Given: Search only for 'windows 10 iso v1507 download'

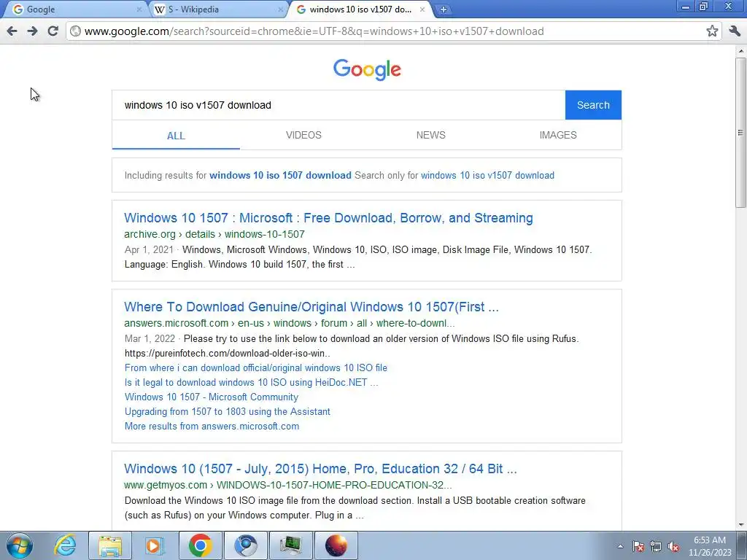Looking at the screenshot, I should point(487,175).
